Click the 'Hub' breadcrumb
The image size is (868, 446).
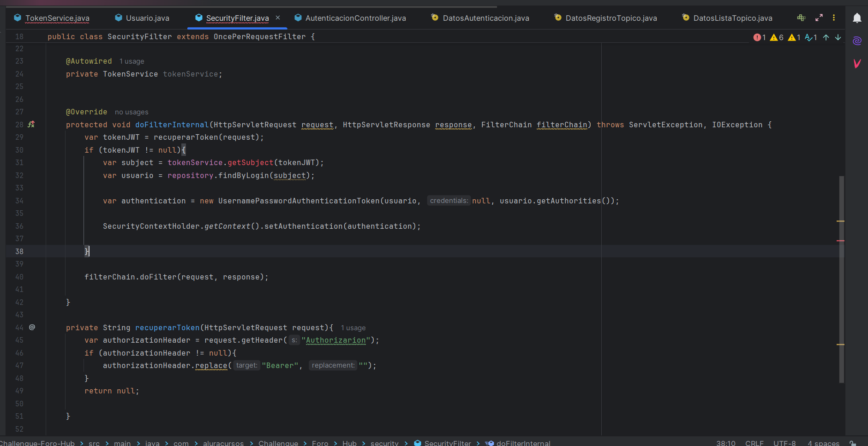[349, 443]
